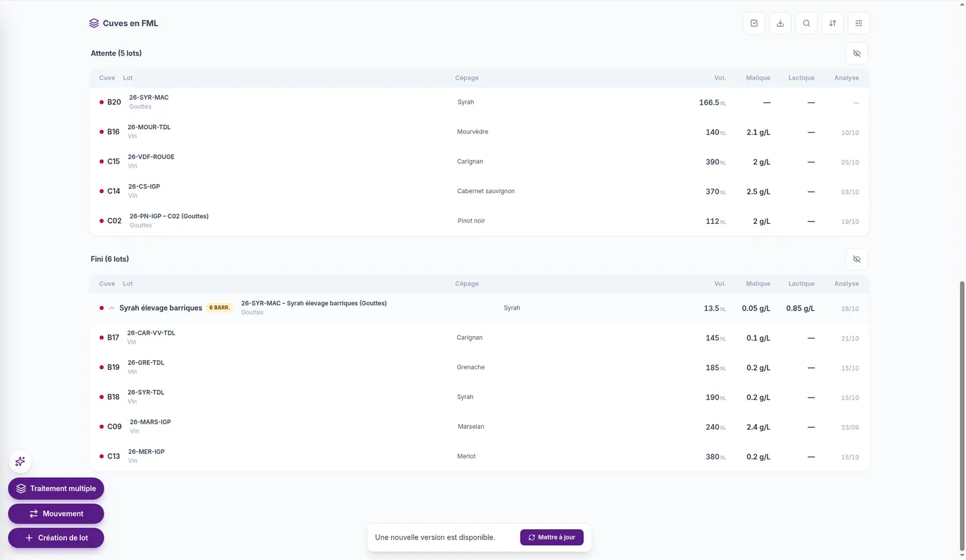Open lot 26-CS-IGP

(x=144, y=186)
